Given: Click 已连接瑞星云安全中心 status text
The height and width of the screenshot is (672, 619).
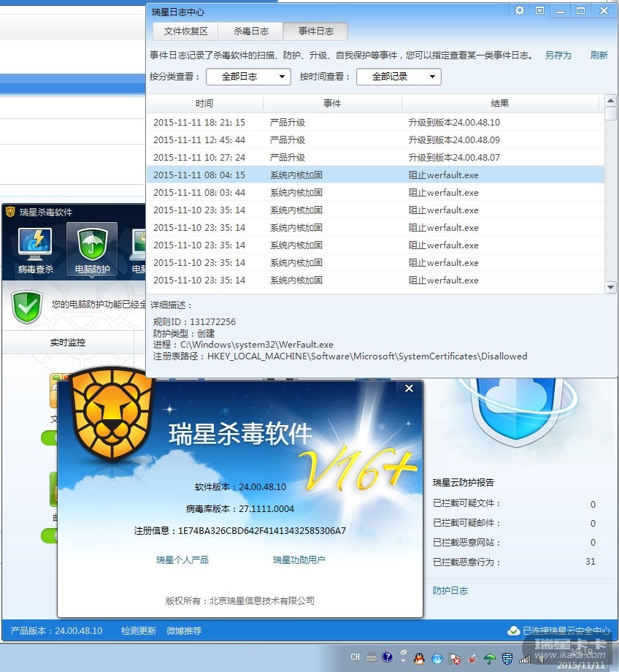Looking at the screenshot, I should coord(566,631).
